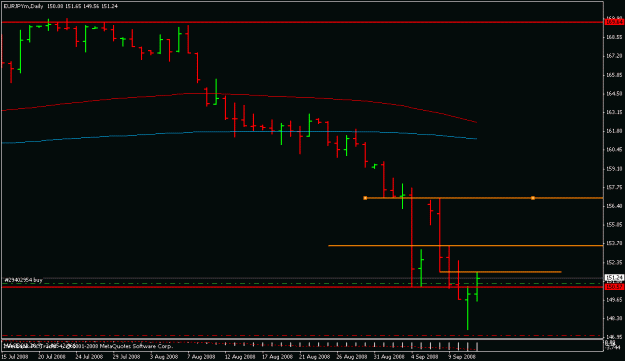Click the 160.45 price scale label

point(614,150)
